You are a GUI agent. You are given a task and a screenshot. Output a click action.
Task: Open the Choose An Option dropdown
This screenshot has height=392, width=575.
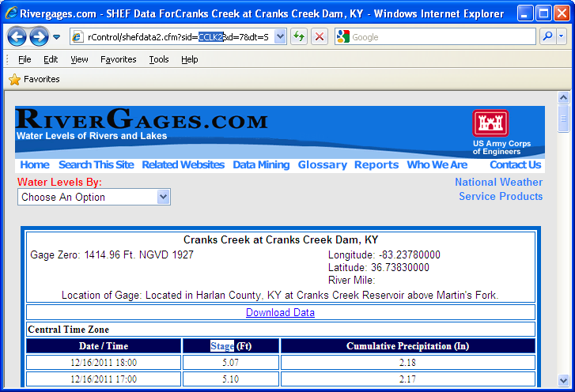[94, 197]
